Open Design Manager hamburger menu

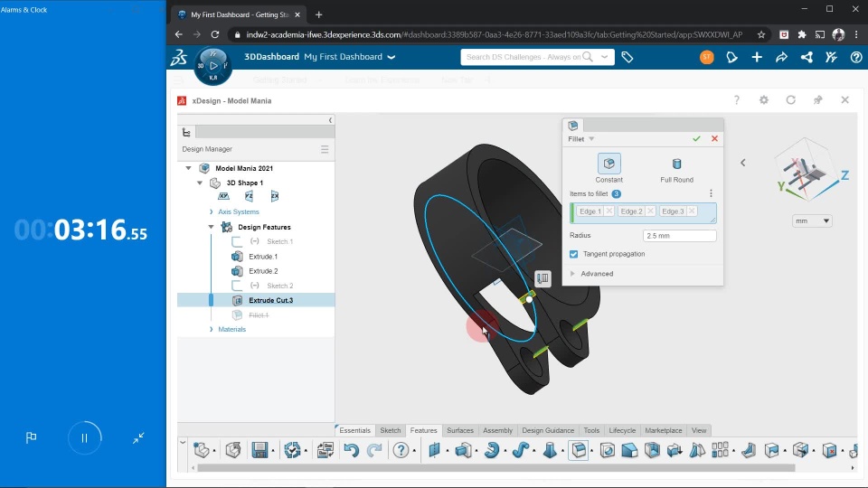click(x=325, y=149)
